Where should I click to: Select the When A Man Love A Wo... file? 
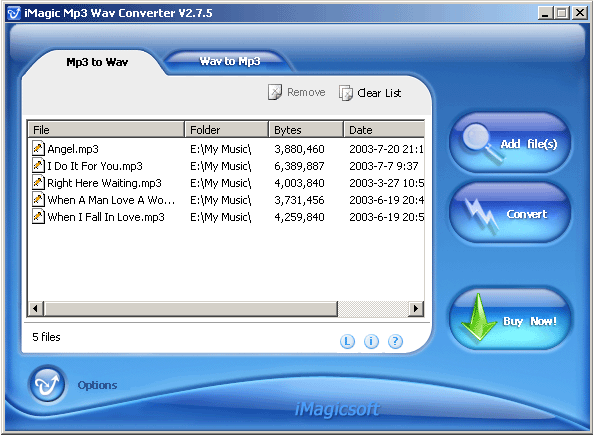[x=226, y=200]
